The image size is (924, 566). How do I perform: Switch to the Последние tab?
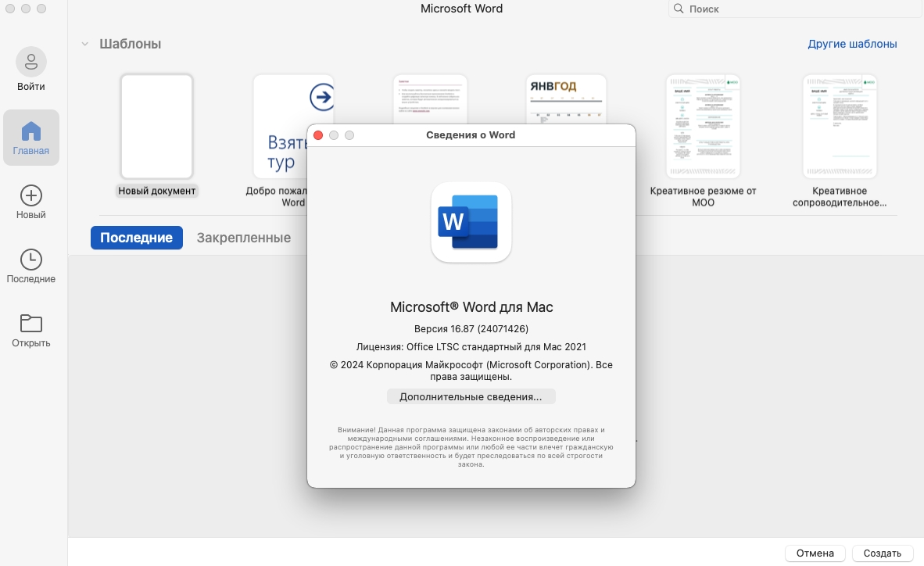tap(136, 238)
